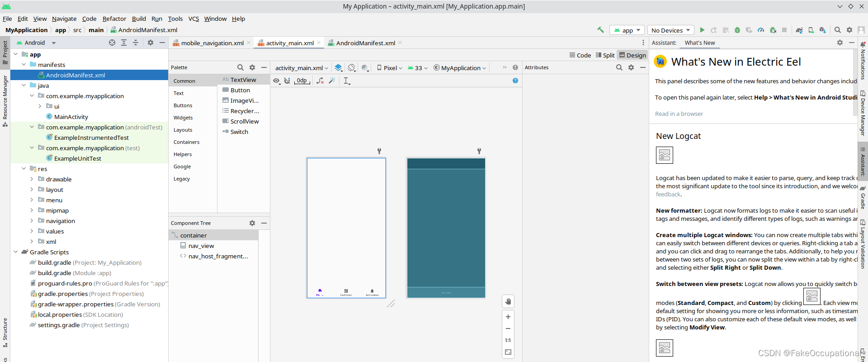Open the app run configuration dropdown
868x362 pixels.
coord(627,30)
